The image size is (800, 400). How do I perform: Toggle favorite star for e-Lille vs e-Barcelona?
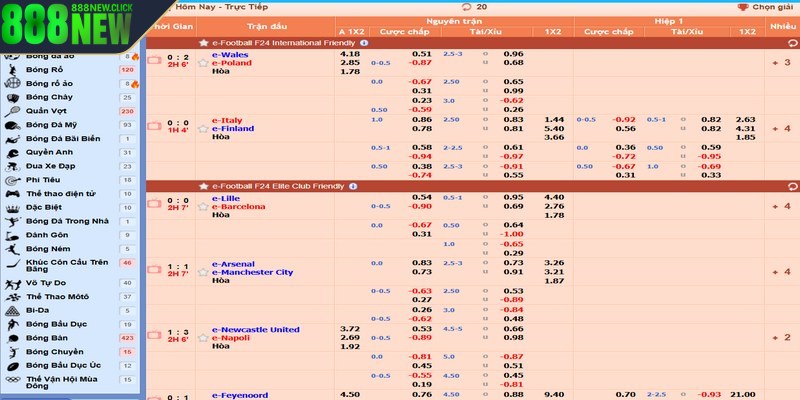203,207
